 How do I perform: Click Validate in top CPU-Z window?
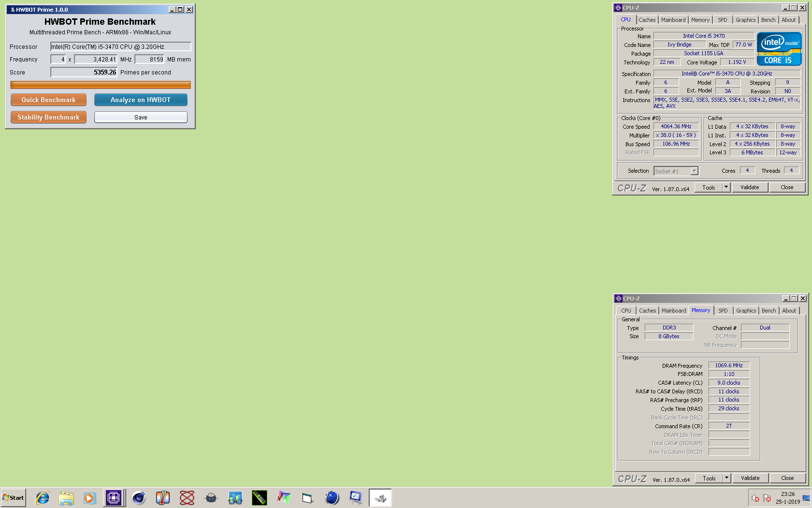tap(750, 187)
